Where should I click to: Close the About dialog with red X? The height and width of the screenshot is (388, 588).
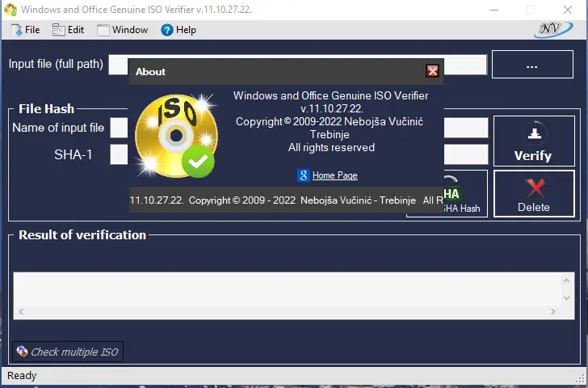click(432, 71)
